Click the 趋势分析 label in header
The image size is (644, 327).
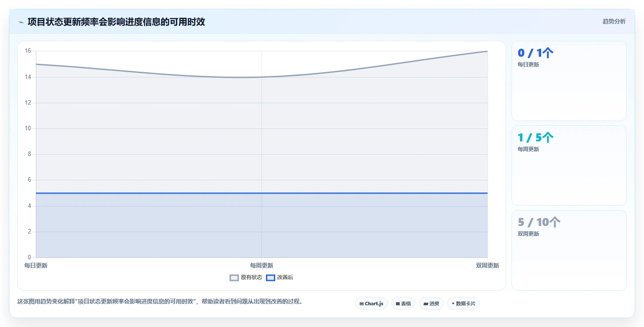tap(614, 21)
